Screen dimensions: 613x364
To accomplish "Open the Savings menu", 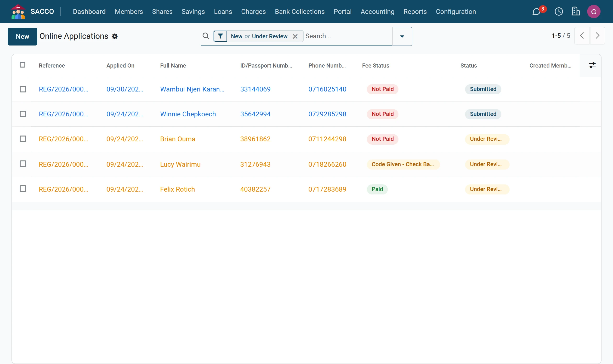I will click(193, 11).
